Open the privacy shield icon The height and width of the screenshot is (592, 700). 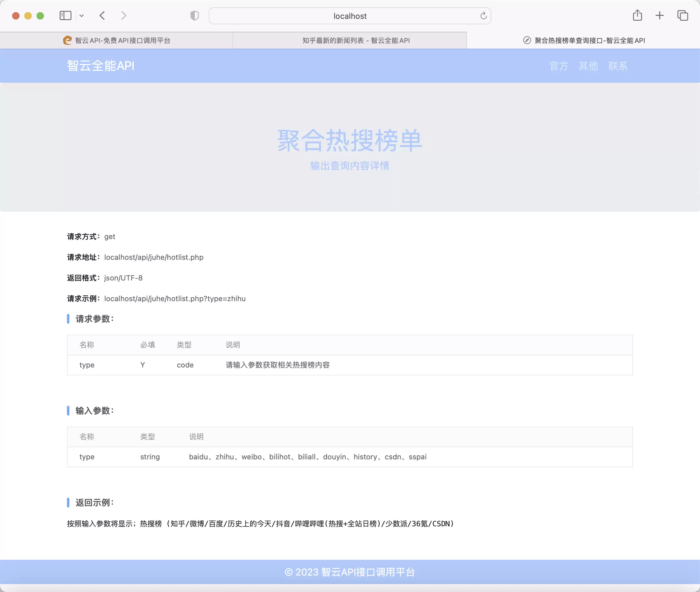pyautogui.click(x=195, y=16)
